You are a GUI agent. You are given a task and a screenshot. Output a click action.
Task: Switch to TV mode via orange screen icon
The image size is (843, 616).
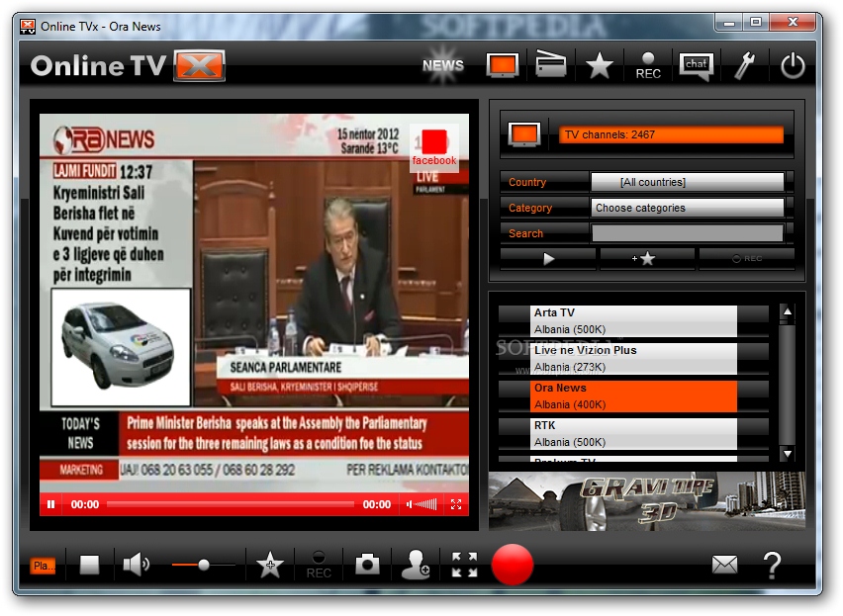[503, 65]
